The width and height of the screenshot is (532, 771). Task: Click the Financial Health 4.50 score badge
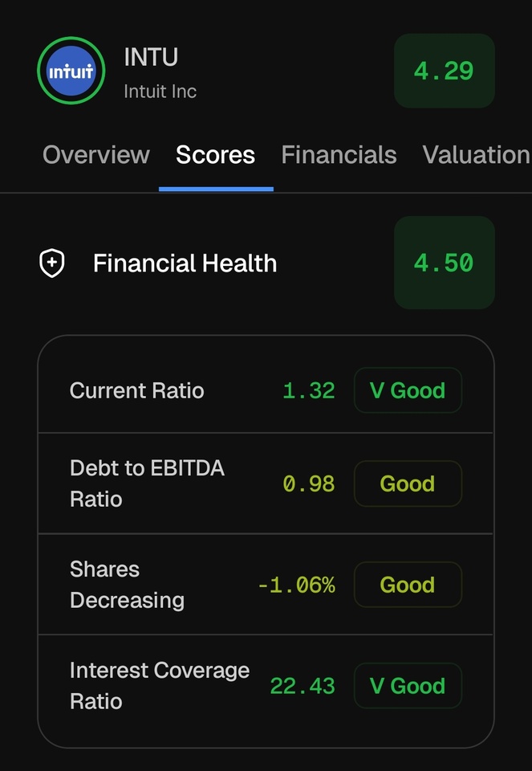click(x=444, y=263)
